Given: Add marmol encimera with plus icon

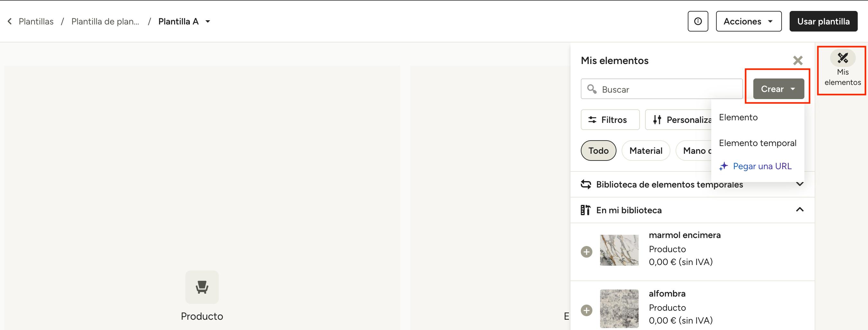Looking at the screenshot, I should tap(586, 252).
